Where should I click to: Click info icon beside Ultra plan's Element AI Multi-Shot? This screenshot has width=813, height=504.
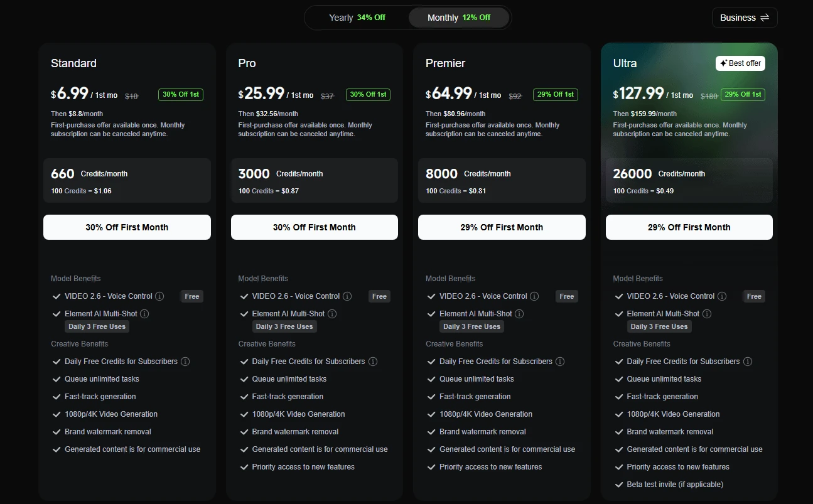(707, 314)
